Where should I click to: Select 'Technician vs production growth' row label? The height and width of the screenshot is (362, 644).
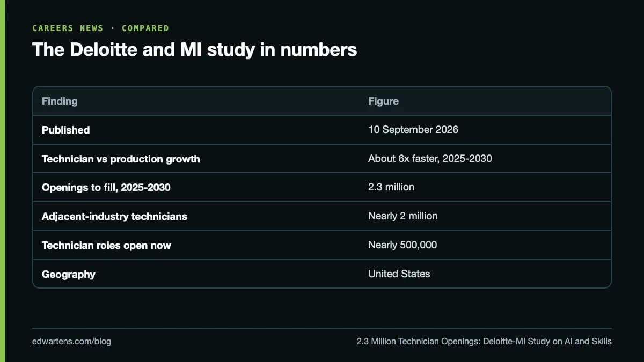121,159
